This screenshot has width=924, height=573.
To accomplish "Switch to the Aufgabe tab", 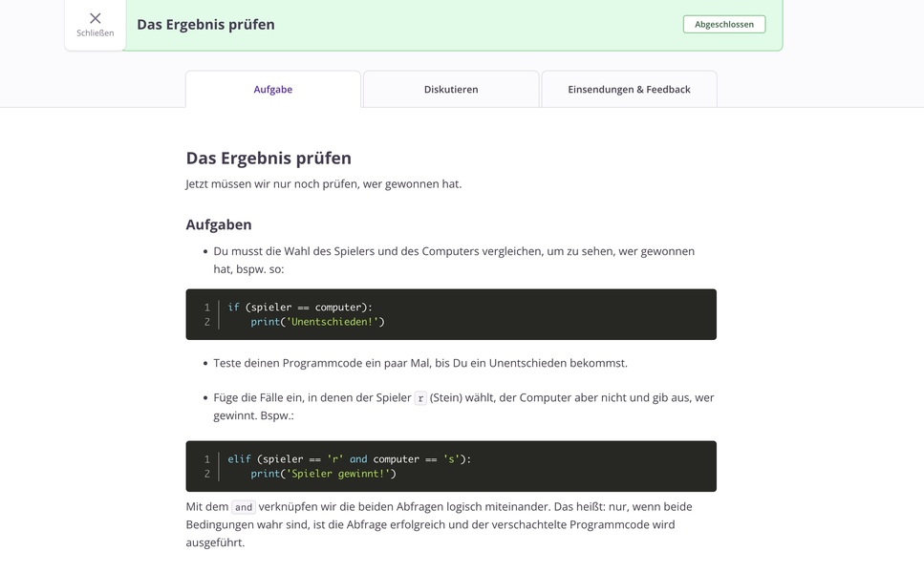I will click(x=273, y=90).
